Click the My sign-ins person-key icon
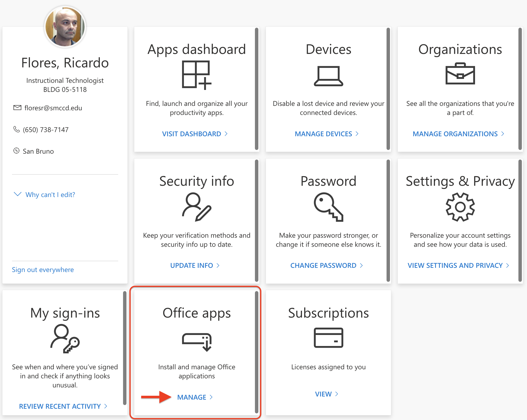 click(x=65, y=339)
